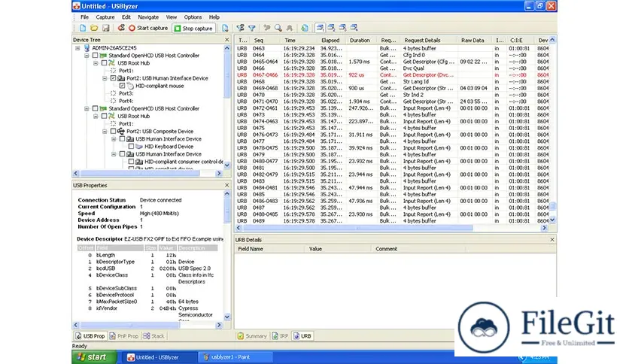Click the document icon after Stop capture
Viewport: 629px width, 364px height.
coord(225,28)
